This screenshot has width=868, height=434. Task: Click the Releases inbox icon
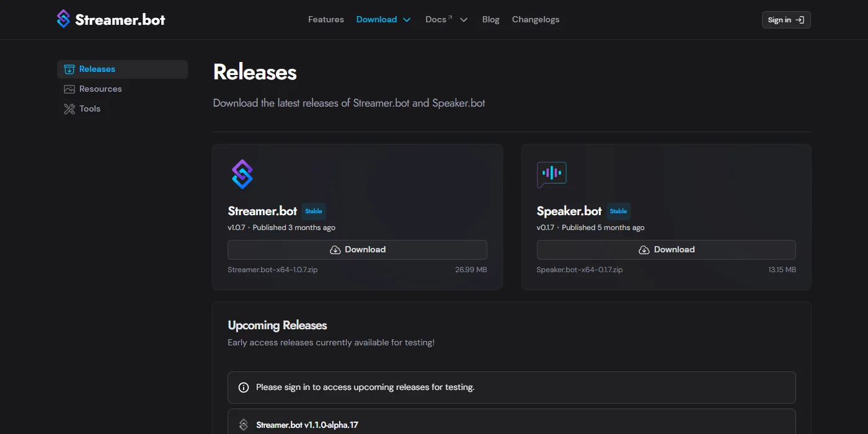coord(69,69)
